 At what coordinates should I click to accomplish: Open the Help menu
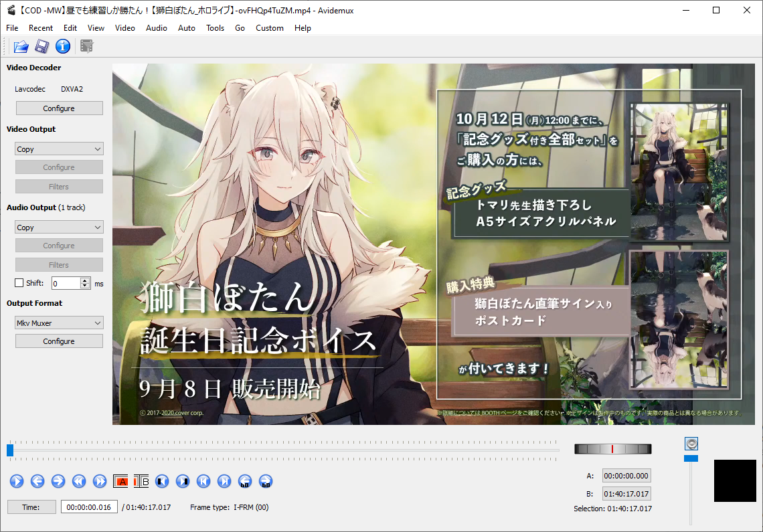pos(303,27)
